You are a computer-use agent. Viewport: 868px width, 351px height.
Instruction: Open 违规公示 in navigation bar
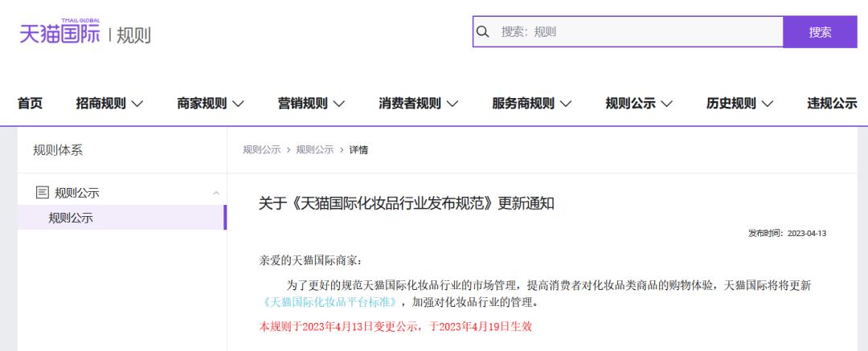click(x=832, y=103)
